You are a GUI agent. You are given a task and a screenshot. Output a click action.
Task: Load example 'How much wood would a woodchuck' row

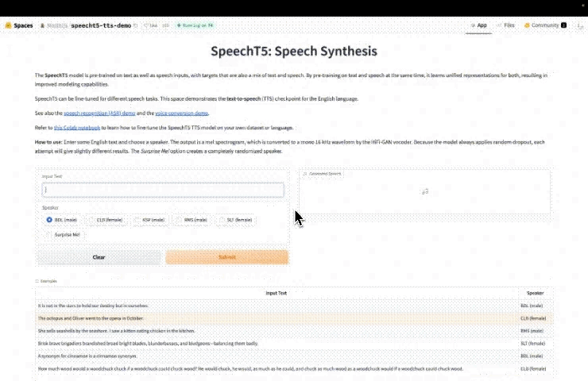coord(294,368)
